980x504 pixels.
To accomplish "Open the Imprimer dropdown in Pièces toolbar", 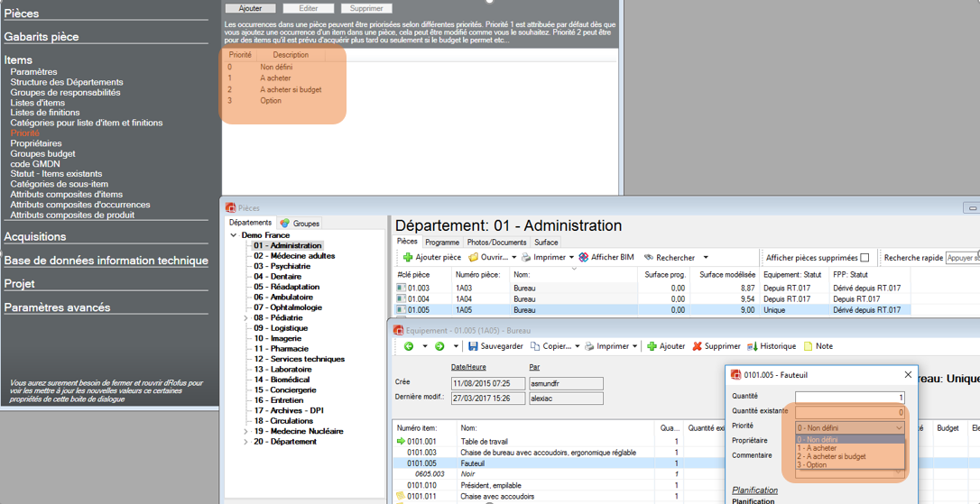I will (571, 258).
